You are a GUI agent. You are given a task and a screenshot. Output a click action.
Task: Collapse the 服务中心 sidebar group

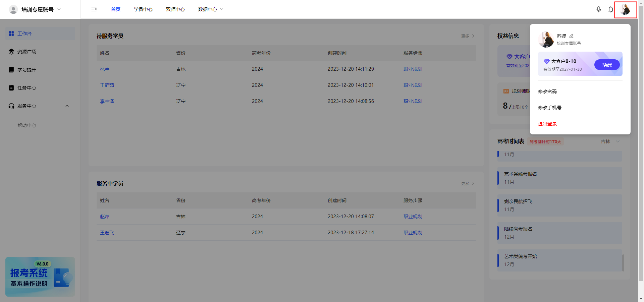pos(67,106)
